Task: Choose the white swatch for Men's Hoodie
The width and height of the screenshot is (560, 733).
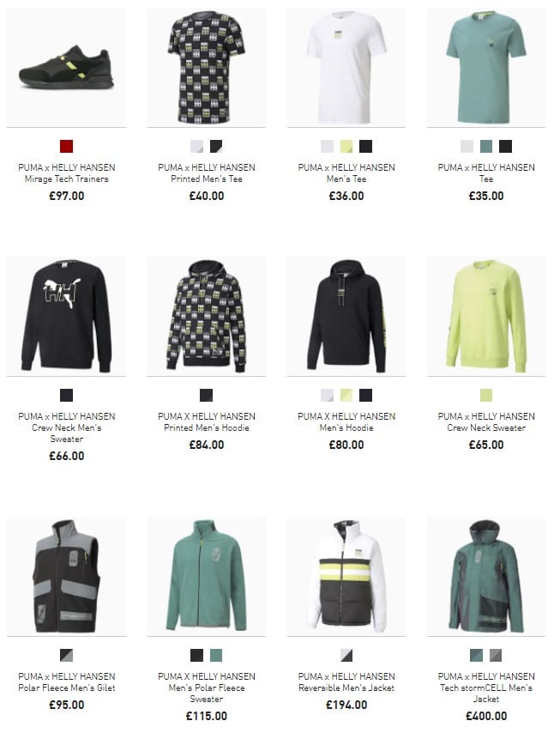Action: coord(327,395)
